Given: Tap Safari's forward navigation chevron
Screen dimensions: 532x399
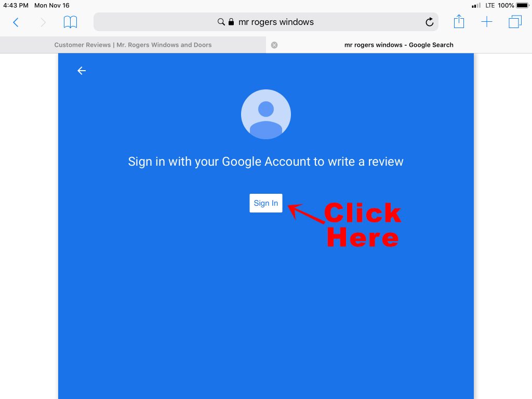Looking at the screenshot, I should pyautogui.click(x=43, y=22).
